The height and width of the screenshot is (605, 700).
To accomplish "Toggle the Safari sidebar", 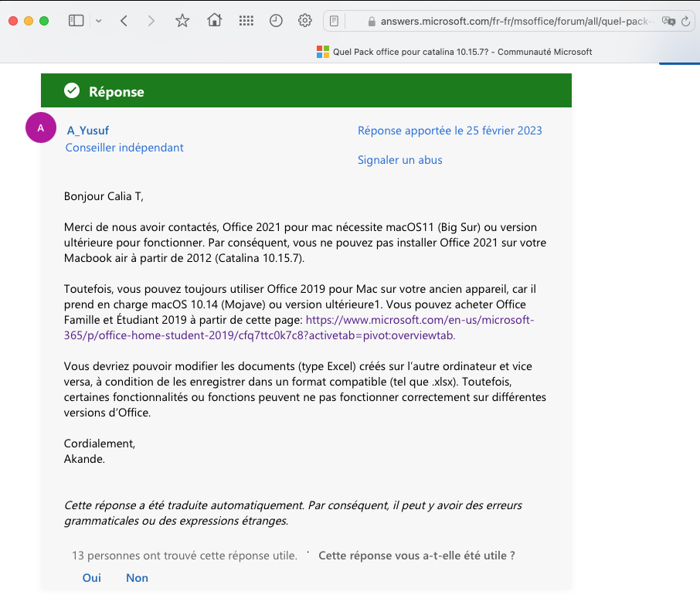I will 76,21.
